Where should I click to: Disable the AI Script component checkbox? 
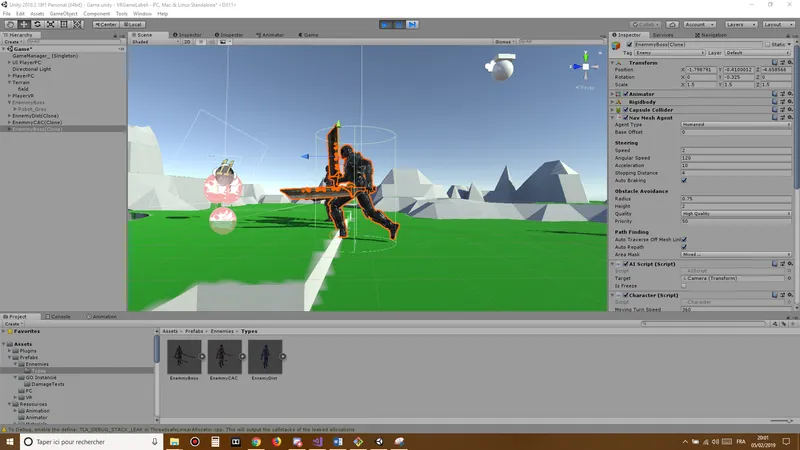pyautogui.click(x=626, y=264)
